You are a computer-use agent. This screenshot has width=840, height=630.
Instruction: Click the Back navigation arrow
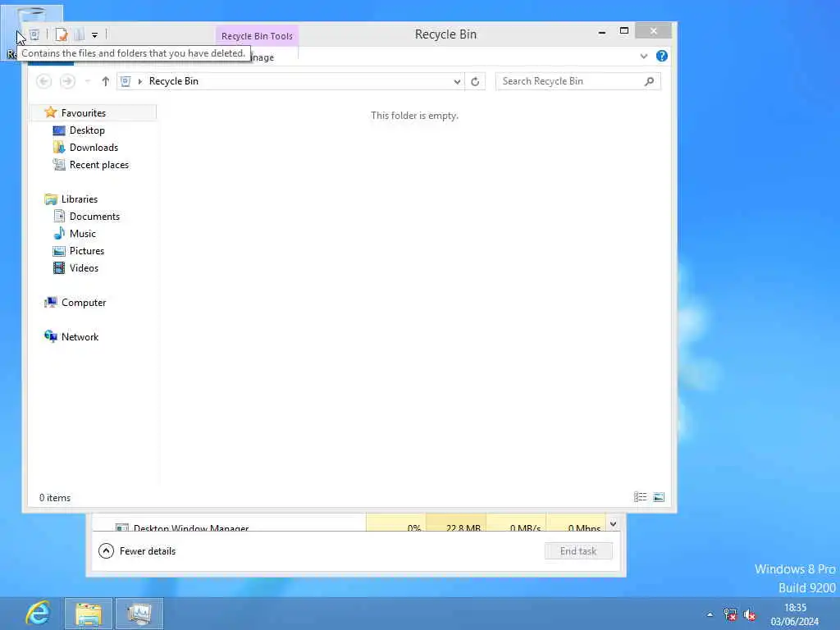pos(44,81)
